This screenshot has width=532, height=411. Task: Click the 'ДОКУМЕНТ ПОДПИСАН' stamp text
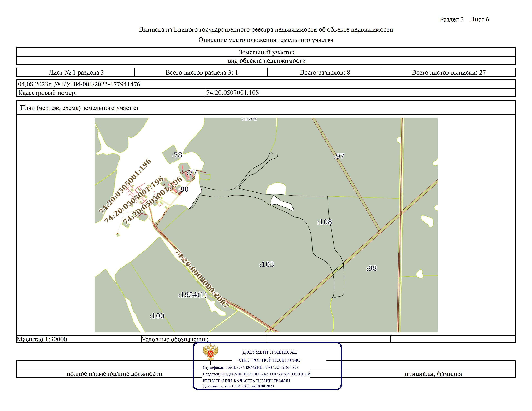[269, 352]
